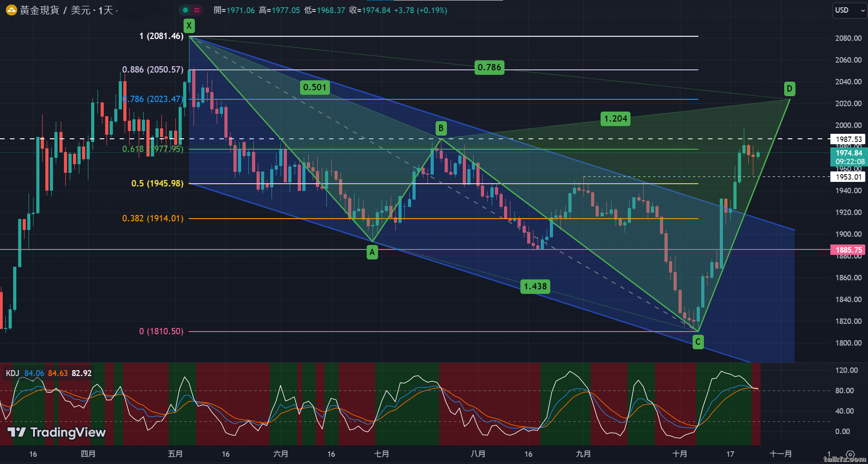The height and width of the screenshot is (464, 868).
Task: Select the C point marker near bottom
Action: coord(698,342)
